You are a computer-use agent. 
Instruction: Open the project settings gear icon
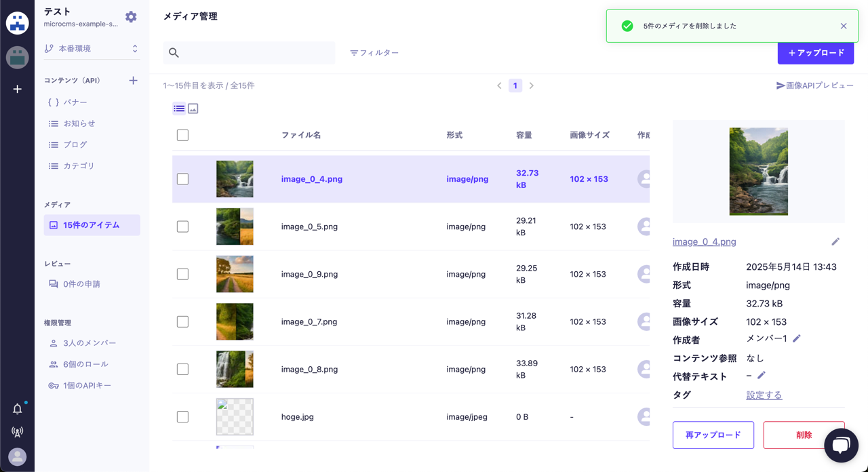point(131,16)
